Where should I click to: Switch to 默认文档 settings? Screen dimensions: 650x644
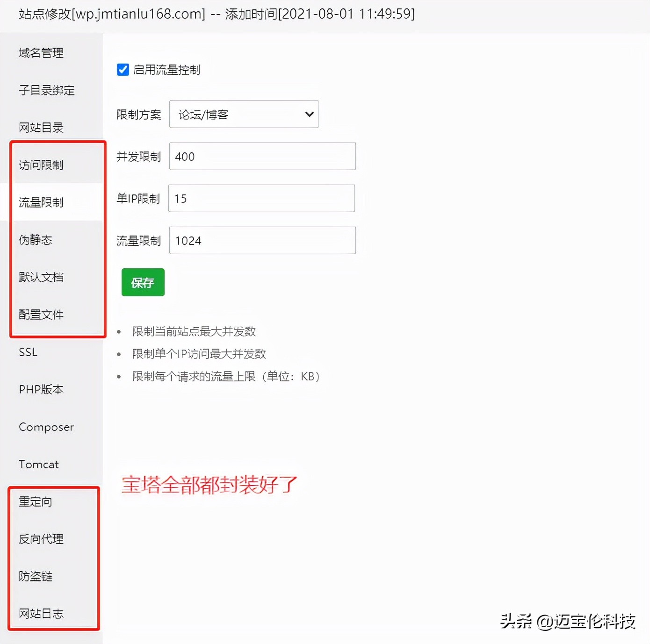coord(41,277)
